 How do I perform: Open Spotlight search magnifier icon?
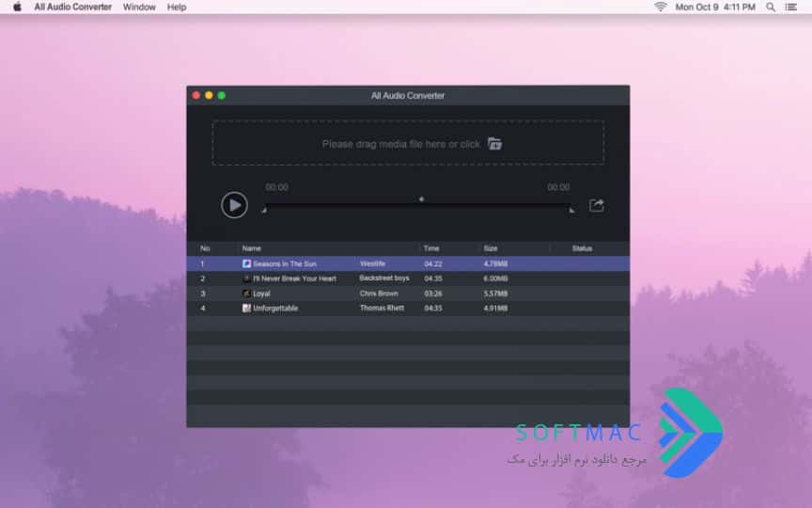(x=771, y=7)
